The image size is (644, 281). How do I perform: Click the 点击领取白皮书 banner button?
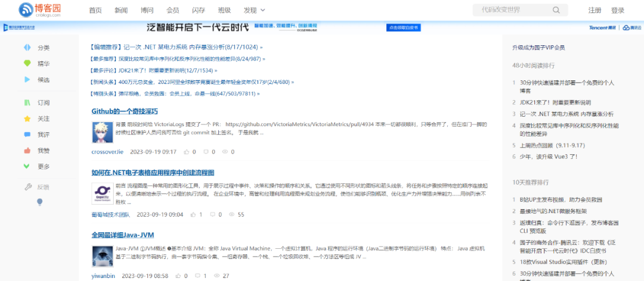click(404, 28)
